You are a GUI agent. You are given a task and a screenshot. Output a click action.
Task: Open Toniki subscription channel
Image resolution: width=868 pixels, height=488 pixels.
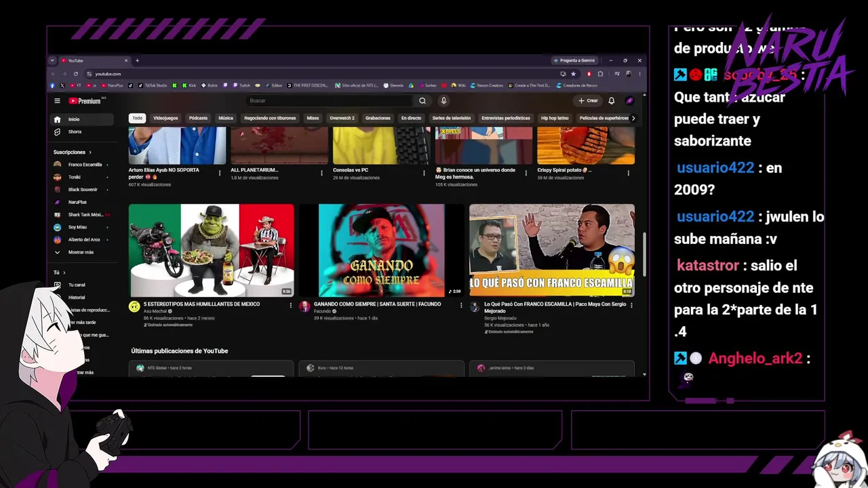[x=83, y=177]
